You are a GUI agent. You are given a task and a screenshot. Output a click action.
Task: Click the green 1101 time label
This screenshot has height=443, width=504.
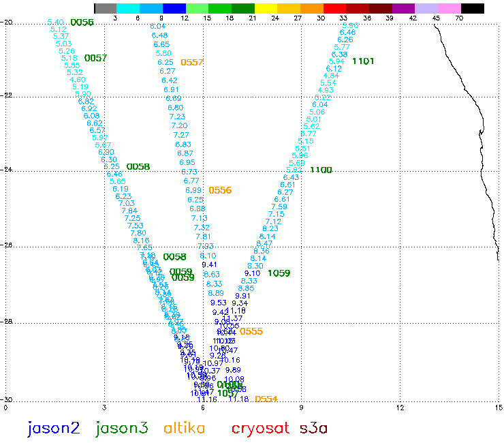tap(363, 61)
